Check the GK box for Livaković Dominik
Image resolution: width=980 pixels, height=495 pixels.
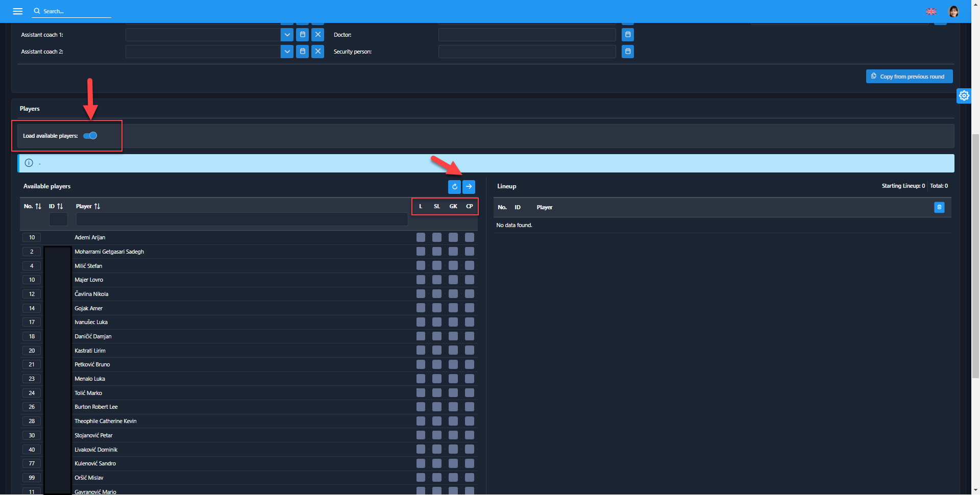[453, 450]
